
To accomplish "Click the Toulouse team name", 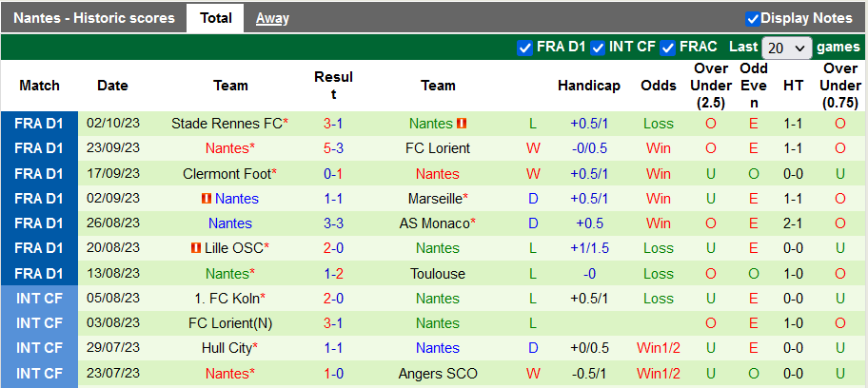I will pos(438,274).
